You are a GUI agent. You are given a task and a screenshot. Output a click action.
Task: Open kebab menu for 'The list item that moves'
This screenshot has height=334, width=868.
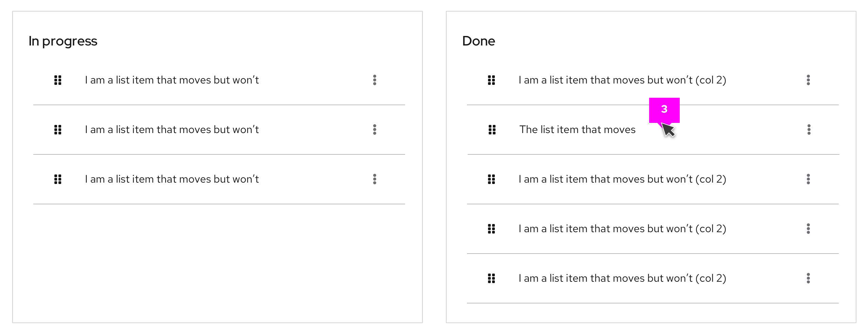click(809, 130)
